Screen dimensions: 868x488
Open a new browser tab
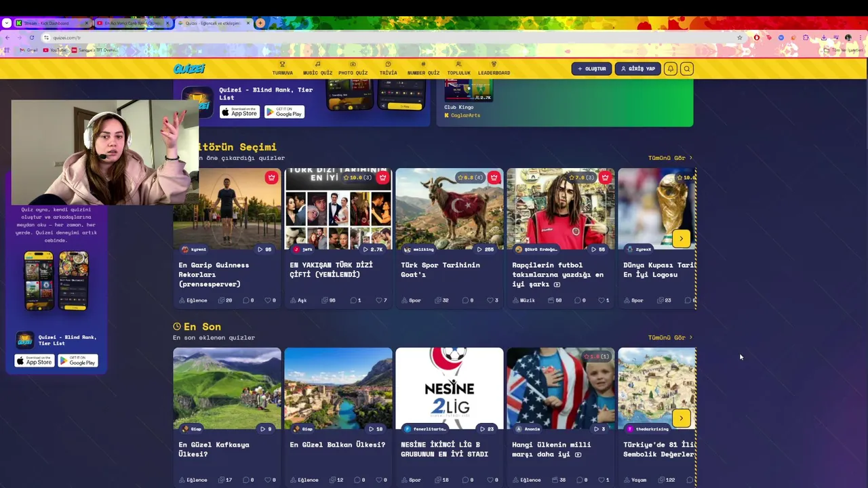(260, 23)
